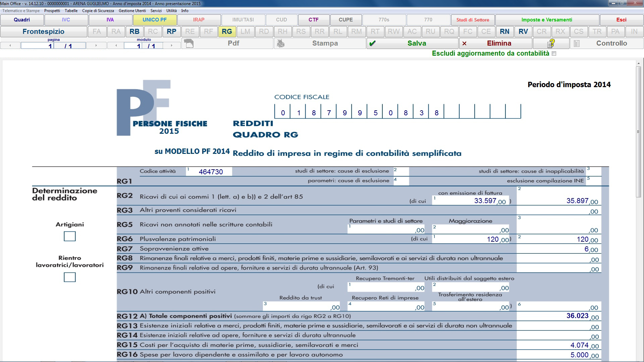Click studi di settore cause di esclusione field
The width and height of the screenshot is (644, 362).
click(401, 171)
